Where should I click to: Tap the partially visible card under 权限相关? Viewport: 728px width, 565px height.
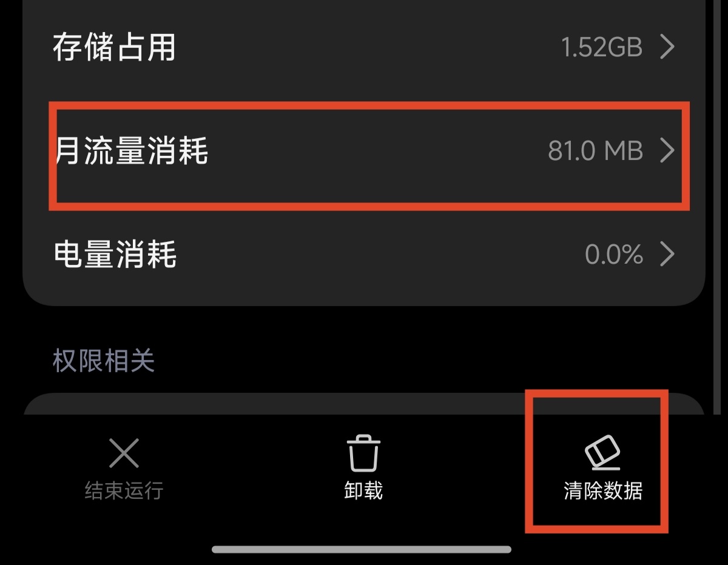(x=364, y=404)
